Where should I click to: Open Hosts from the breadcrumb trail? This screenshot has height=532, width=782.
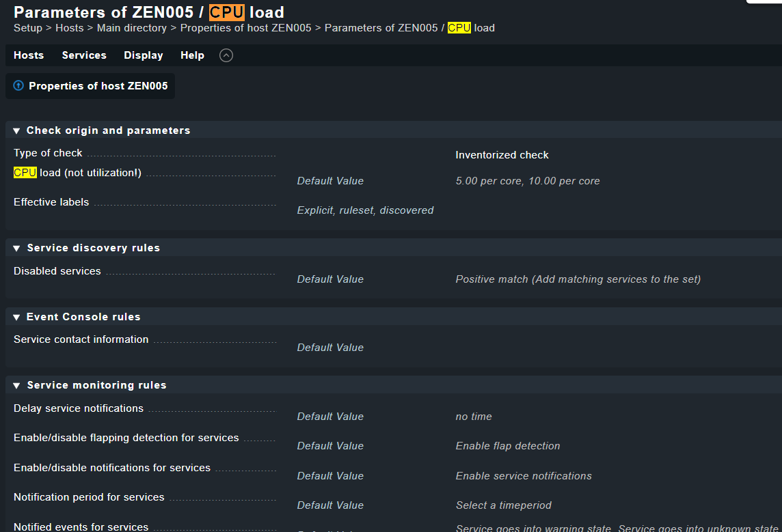(x=69, y=28)
